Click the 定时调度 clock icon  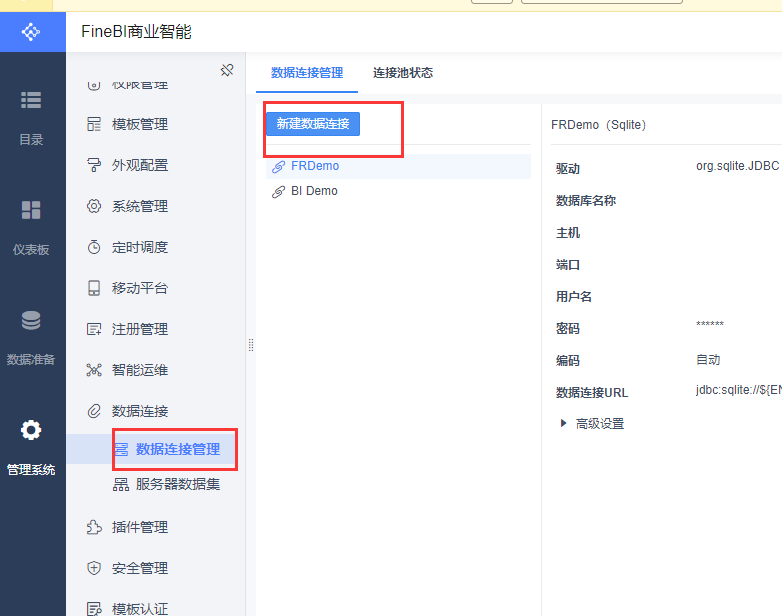click(x=94, y=247)
